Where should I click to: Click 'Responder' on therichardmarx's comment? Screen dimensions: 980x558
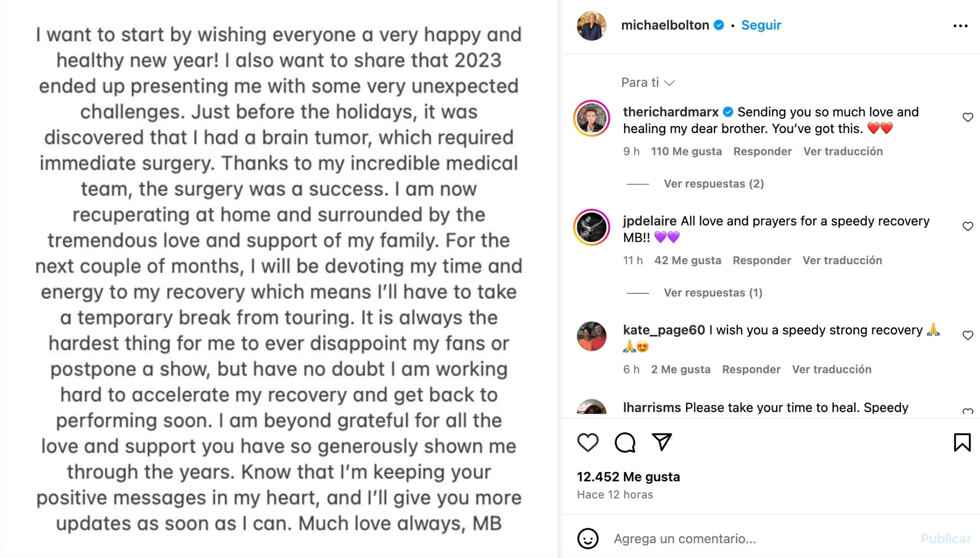[762, 151]
